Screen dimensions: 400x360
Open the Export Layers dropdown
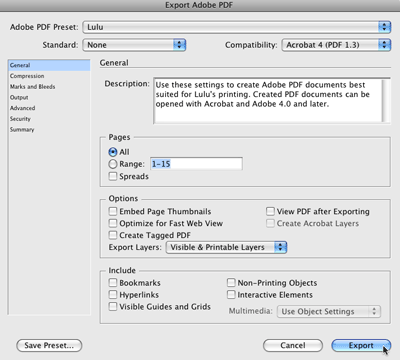(x=226, y=247)
